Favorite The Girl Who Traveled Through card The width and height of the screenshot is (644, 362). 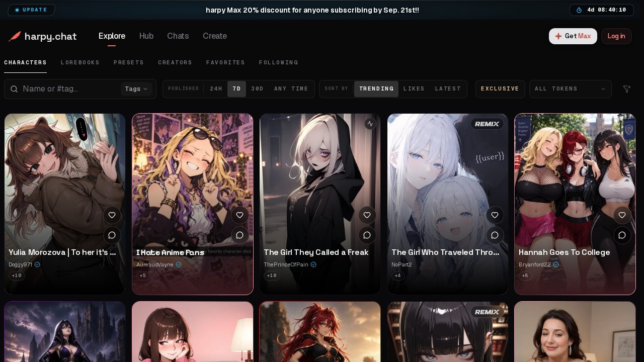pyautogui.click(x=495, y=215)
